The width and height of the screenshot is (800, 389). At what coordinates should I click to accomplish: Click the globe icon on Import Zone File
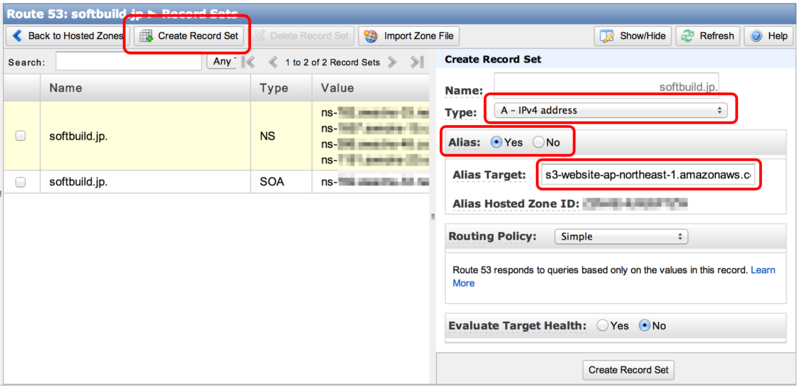click(x=370, y=36)
